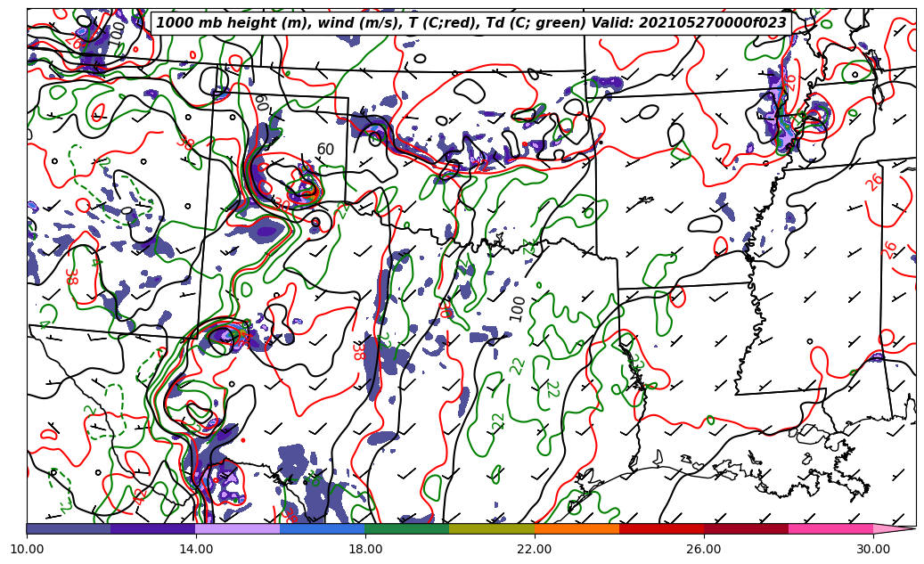Pick the dark crimson colorbar segment after 26.00
Viewport: 924px width, 564px height.
pyautogui.click(x=746, y=528)
